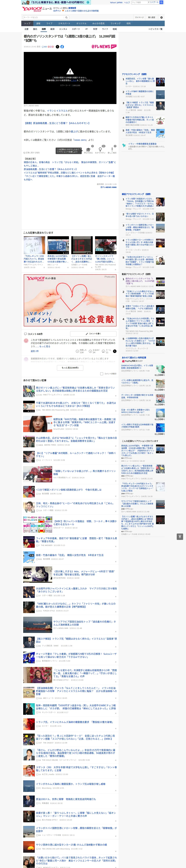This screenshot has height=868, width=186.
Task: Toggle the コメント非表示 checkbox
Action: [x=102, y=374]
